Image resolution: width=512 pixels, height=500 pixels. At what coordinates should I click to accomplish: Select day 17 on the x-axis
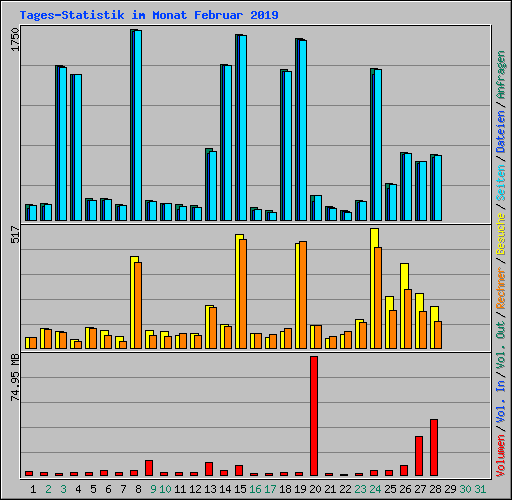pos(270,489)
